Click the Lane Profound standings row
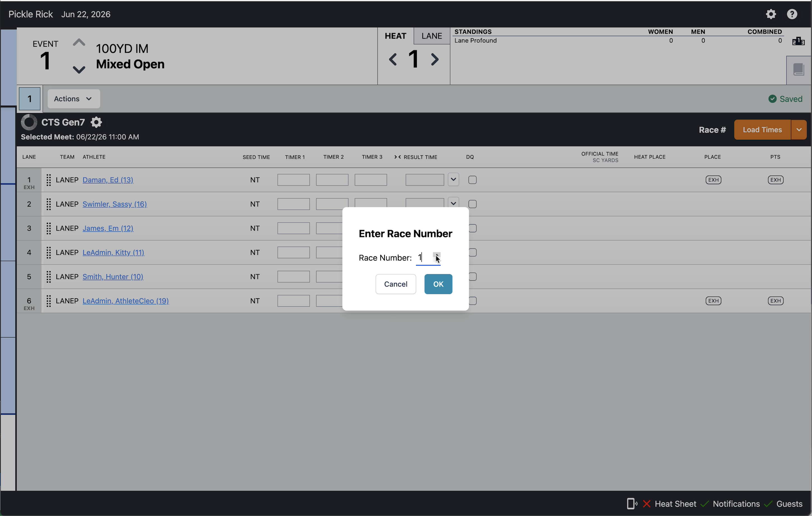The height and width of the screenshot is (516, 812). (619, 41)
